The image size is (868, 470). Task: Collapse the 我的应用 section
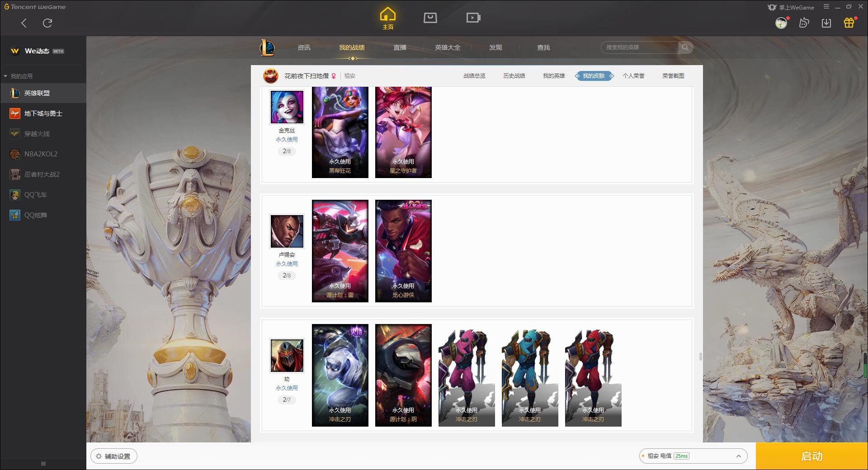point(18,76)
